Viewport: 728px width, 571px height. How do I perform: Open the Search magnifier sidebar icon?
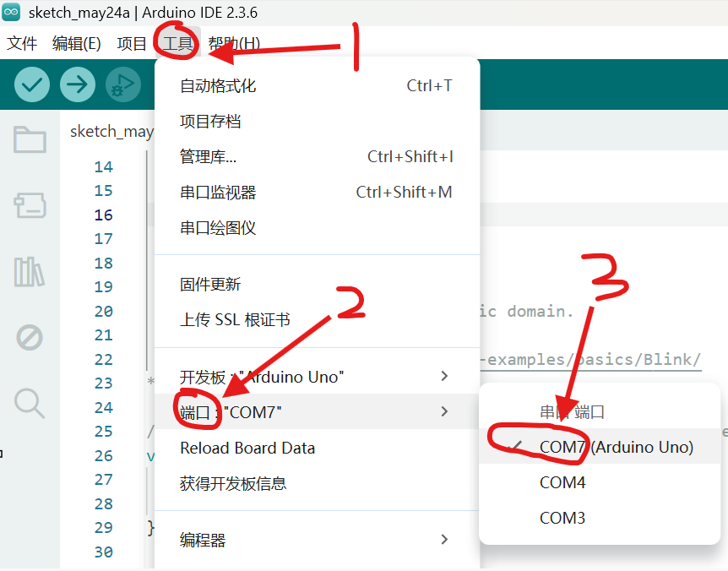(30, 404)
